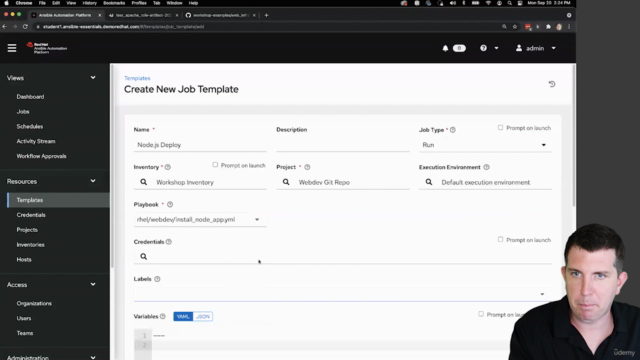Click the browser address bar
The image size is (640, 360).
coord(265,27)
